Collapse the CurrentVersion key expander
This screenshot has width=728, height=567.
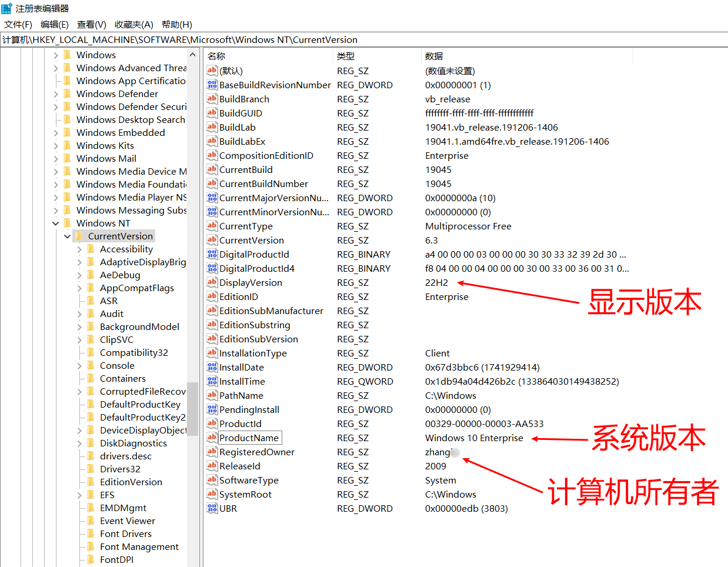(x=68, y=236)
